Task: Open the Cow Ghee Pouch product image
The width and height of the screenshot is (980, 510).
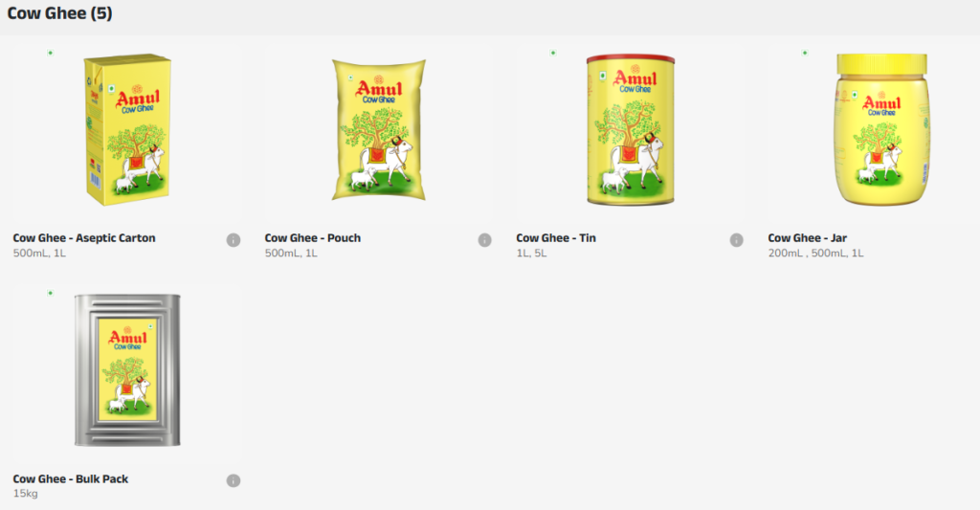Action: (379, 130)
